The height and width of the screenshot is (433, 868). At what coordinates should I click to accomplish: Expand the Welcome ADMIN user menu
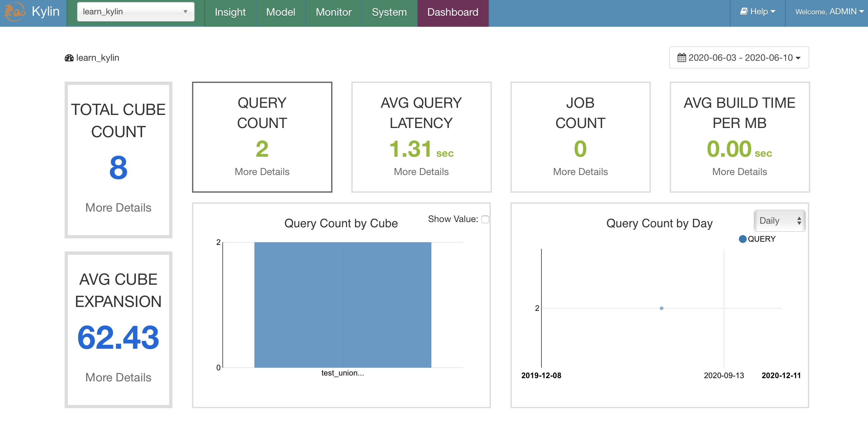pyautogui.click(x=829, y=12)
